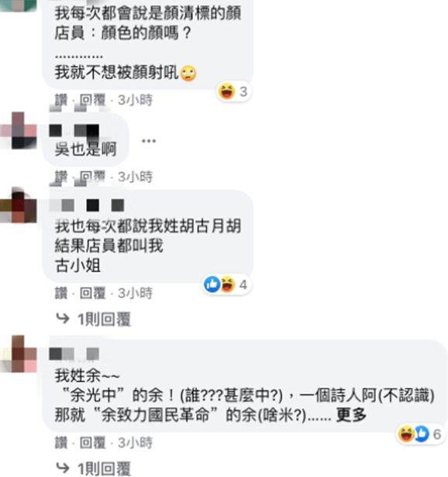The width and height of the screenshot is (448, 477).
Task: Open the three-dot options beside 吳也是啊 comment
Action: [x=149, y=141]
